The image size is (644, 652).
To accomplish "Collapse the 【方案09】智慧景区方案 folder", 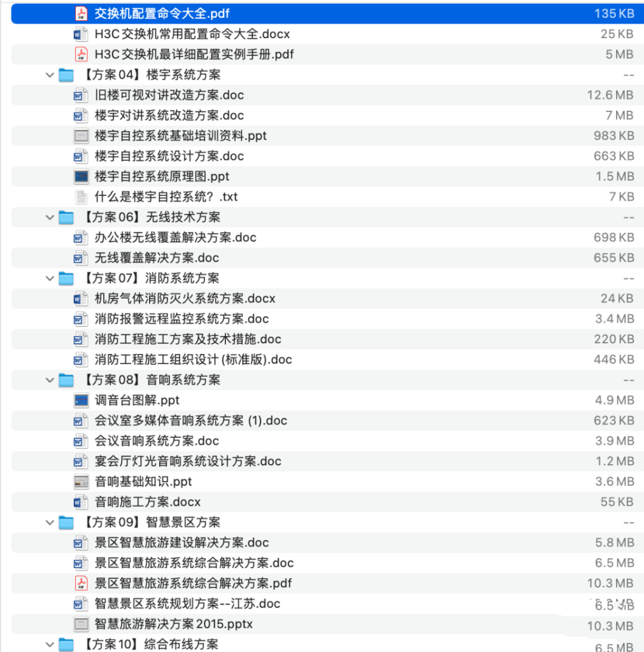I will tap(50, 523).
